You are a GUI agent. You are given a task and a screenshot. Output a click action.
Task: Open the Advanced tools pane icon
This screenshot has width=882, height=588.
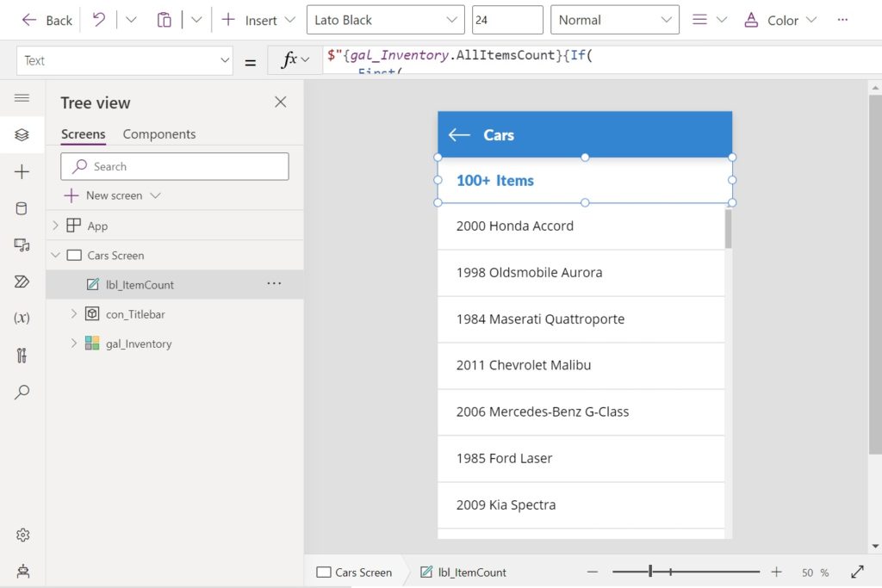pyautogui.click(x=22, y=356)
